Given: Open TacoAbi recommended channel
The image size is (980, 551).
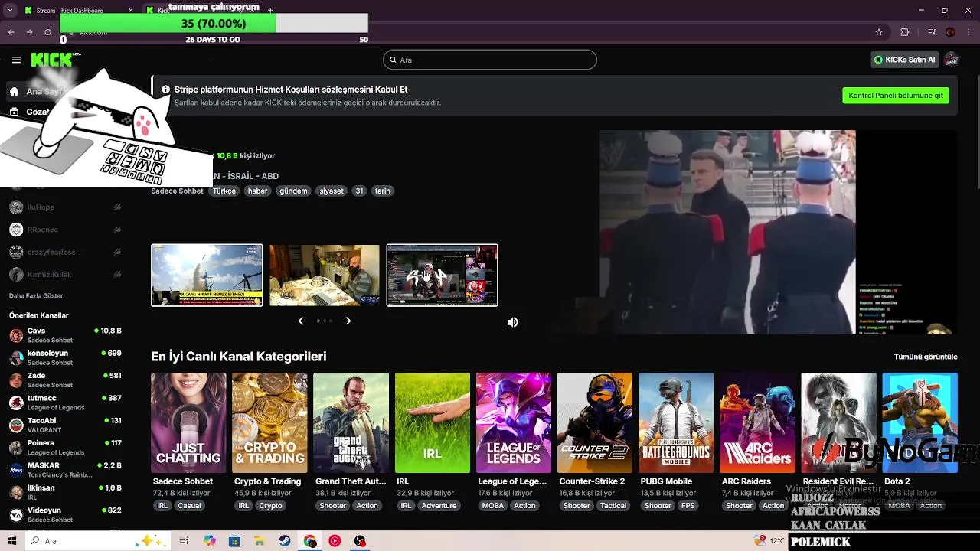Looking at the screenshot, I should (65, 425).
